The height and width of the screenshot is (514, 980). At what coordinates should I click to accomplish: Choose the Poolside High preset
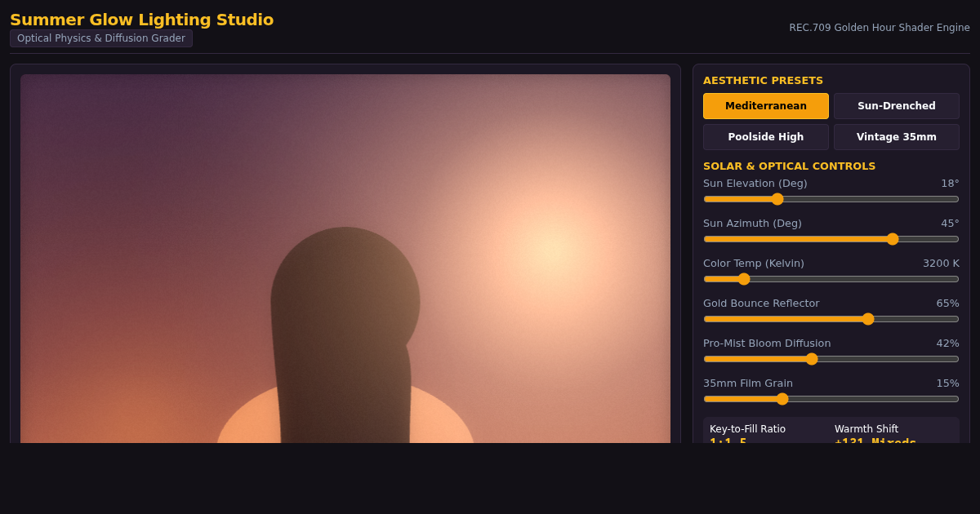click(x=766, y=137)
